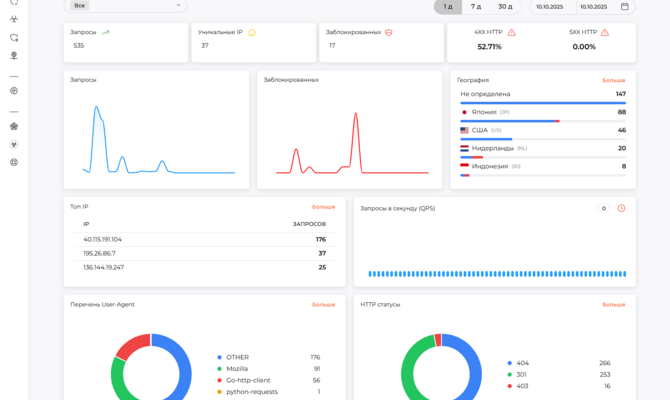Open 'Больше' link in the География panel
This screenshot has height=400, width=670.
614,80
